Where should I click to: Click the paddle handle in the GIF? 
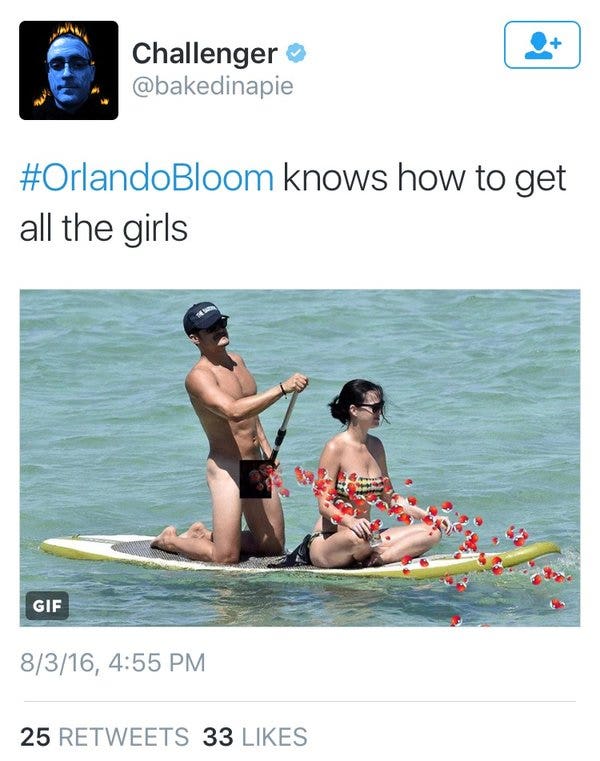(x=285, y=422)
